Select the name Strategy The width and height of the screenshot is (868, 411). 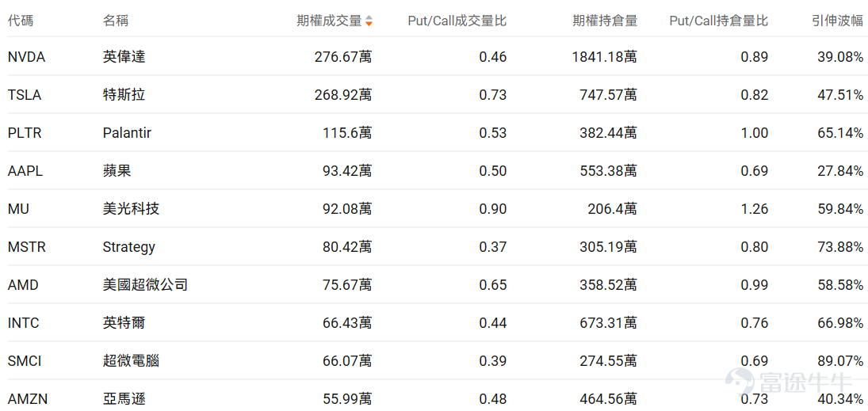coord(129,247)
